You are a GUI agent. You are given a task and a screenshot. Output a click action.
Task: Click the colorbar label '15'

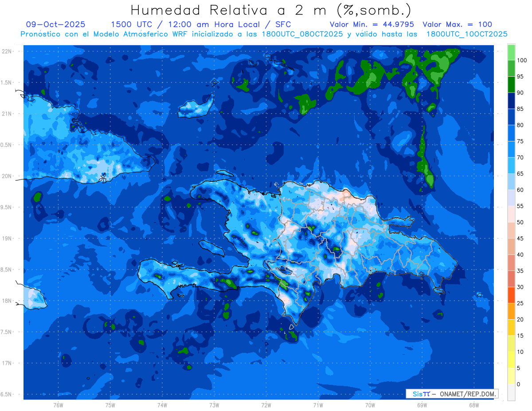tap(520, 336)
